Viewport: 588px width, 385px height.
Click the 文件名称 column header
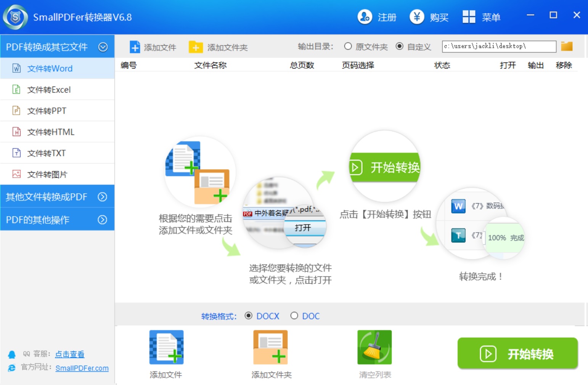pyautogui.click(x=210, y=65)
